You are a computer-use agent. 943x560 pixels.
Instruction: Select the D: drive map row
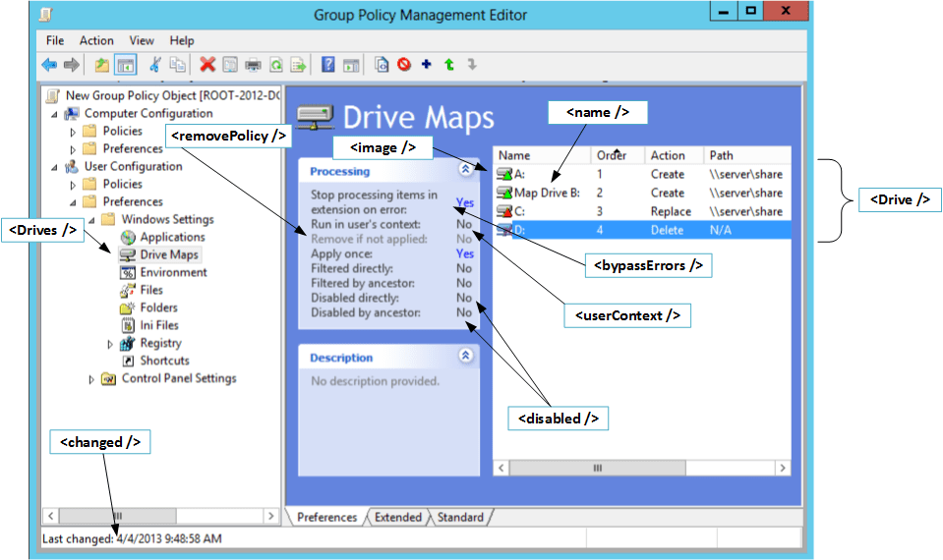tap(642, 230)
